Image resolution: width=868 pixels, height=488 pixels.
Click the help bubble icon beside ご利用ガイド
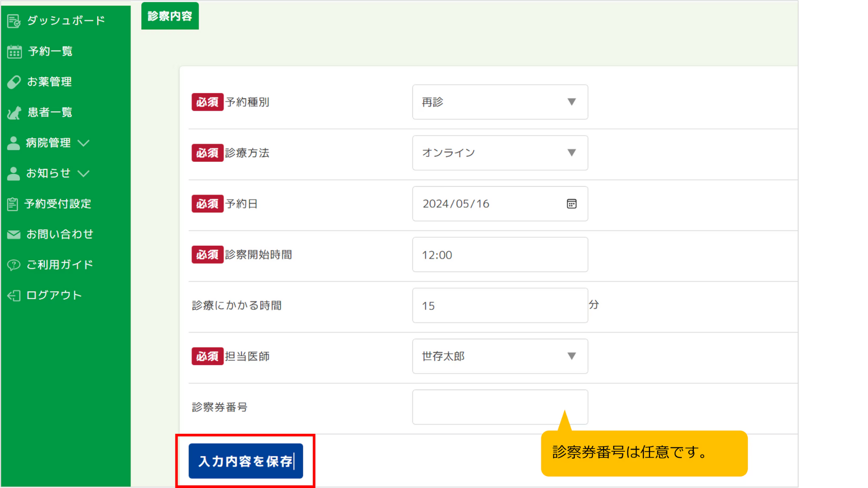[14, 265]
